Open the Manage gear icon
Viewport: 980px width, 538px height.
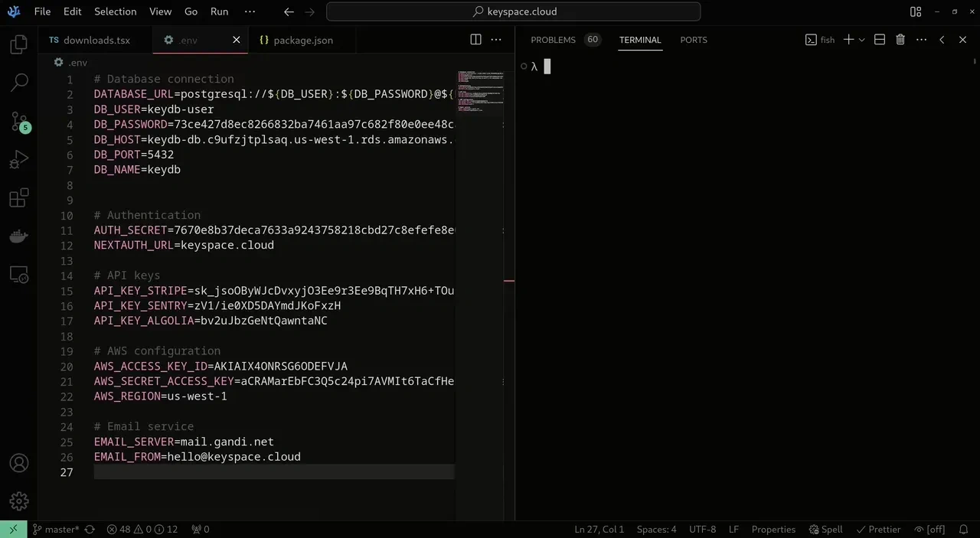click(19, 501)
